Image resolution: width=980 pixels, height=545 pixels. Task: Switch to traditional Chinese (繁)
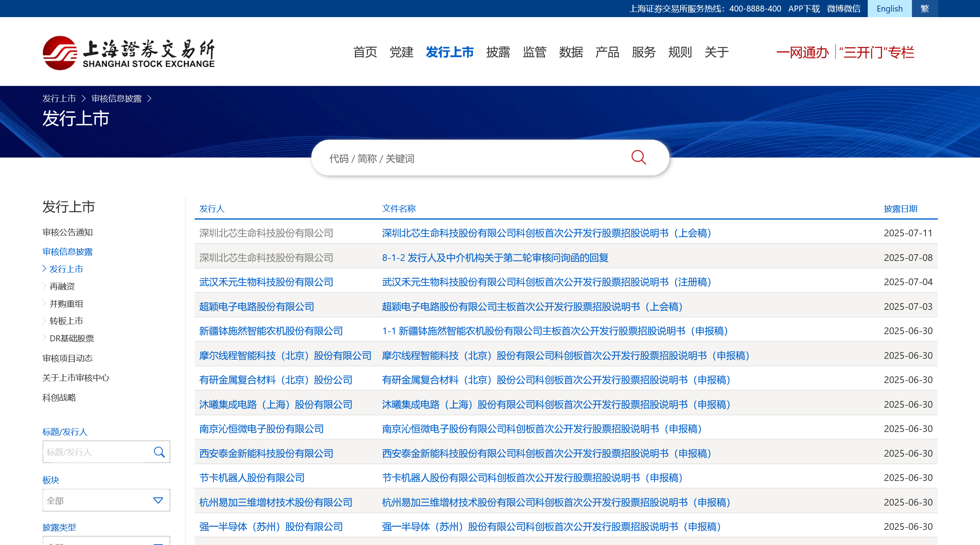(925, 9)
